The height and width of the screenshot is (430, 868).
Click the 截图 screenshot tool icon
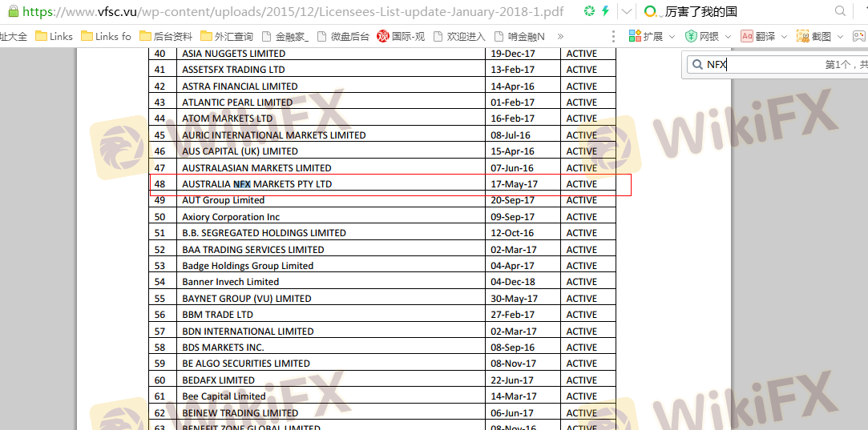(x=802, y=37)
